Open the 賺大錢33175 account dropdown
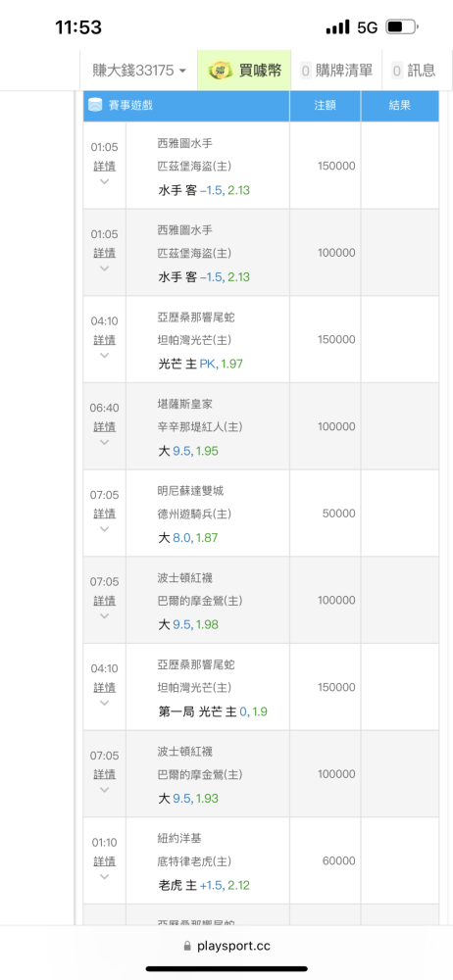Screen dimensions: 453x980 (x=139, y=70)
